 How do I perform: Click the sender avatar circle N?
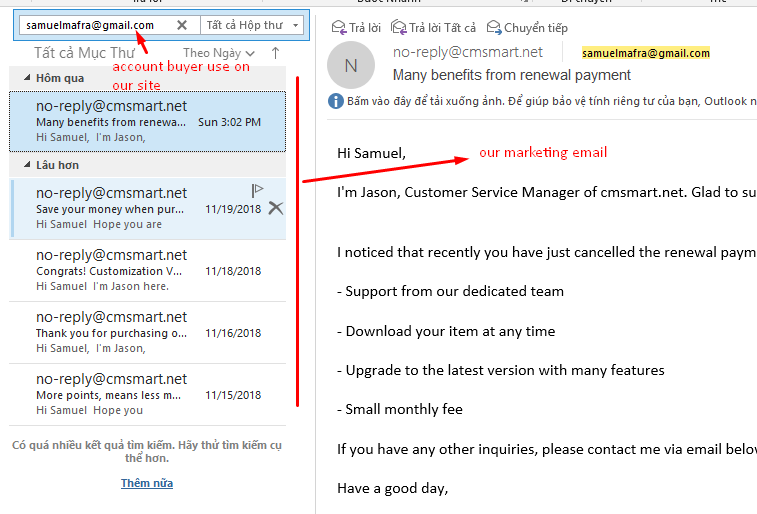(x=351, y=65)
